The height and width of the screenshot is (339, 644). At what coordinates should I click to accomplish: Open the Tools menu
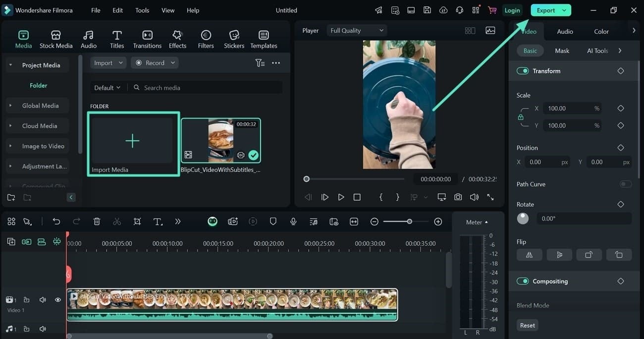coord(142,10)
